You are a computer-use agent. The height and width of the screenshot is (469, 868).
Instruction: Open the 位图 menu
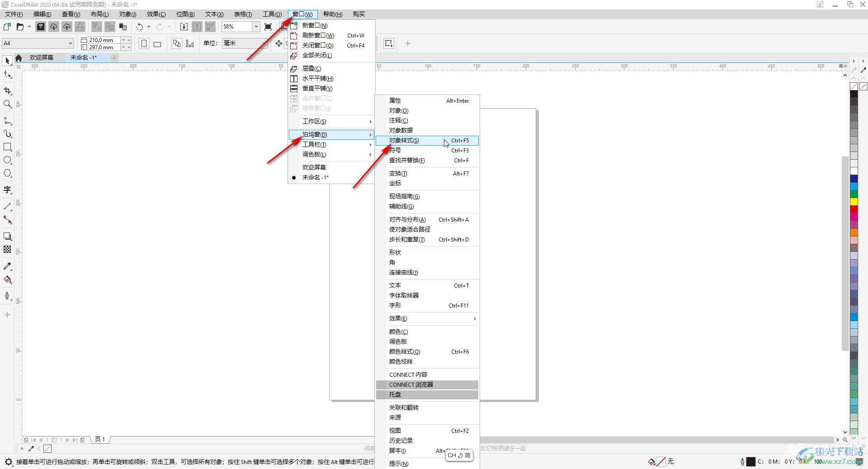point(185,14)
